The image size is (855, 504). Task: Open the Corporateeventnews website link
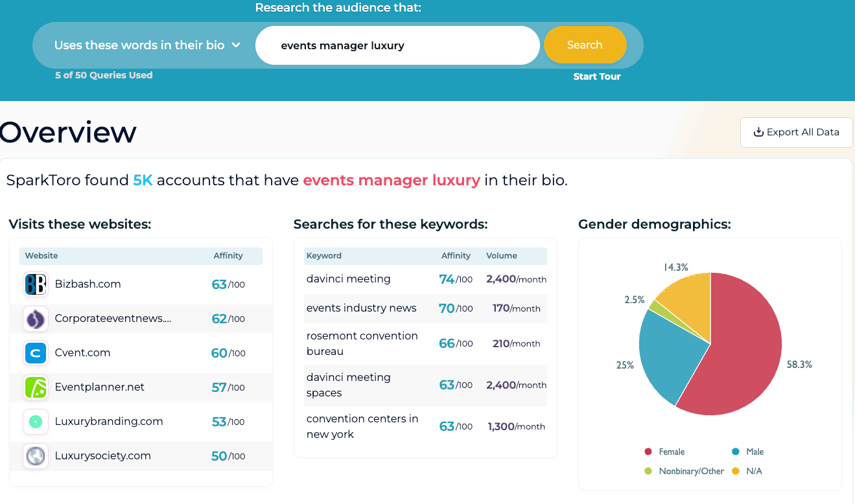coord(113,319)
